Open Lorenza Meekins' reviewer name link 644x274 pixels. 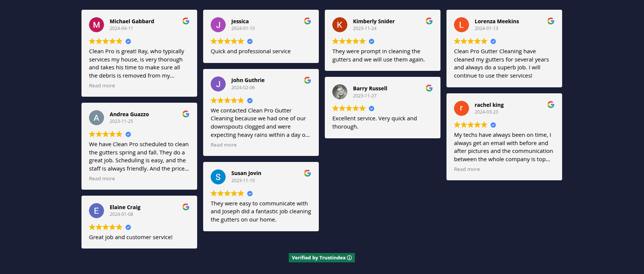(496, 21)
